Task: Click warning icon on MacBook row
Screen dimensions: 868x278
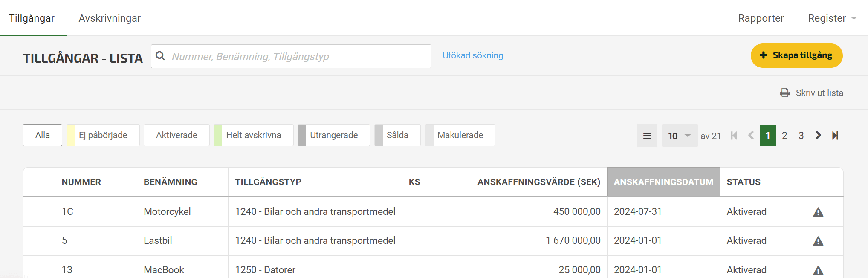Action: coord(818,270)
